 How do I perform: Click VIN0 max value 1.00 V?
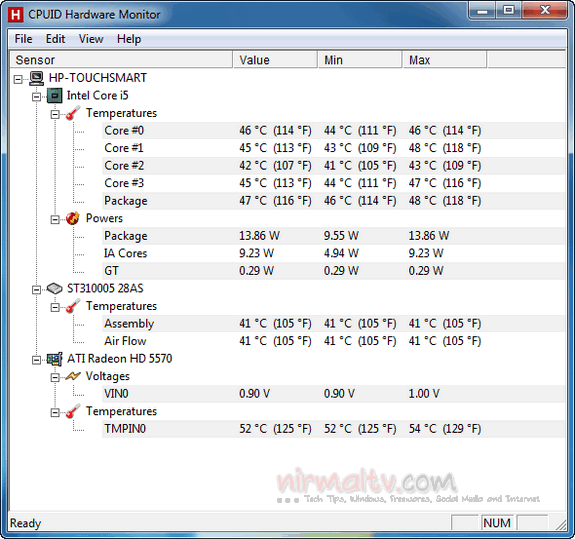coord(424,394)
